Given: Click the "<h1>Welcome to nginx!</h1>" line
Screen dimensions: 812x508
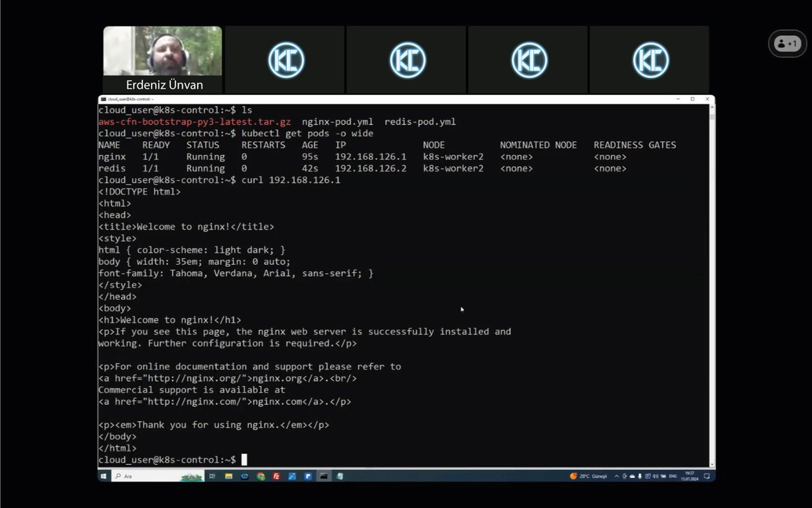Looking at the screenshot, I should tap(170, 320).
